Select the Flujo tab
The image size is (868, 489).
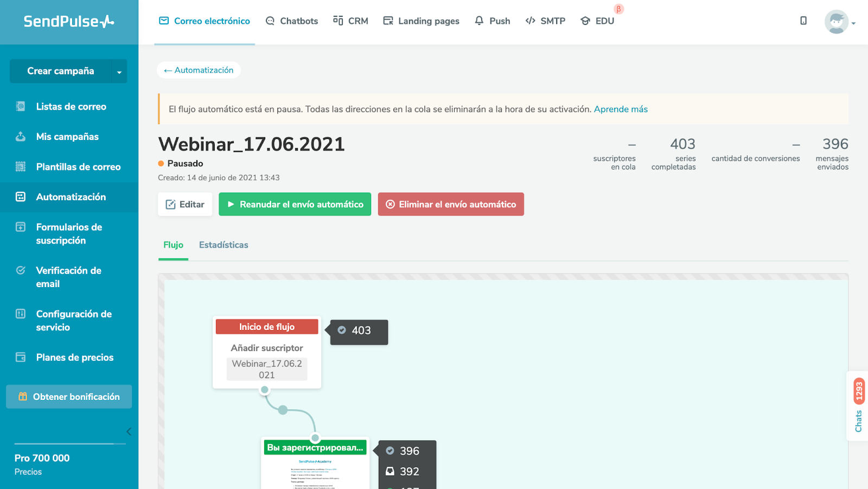173,245
